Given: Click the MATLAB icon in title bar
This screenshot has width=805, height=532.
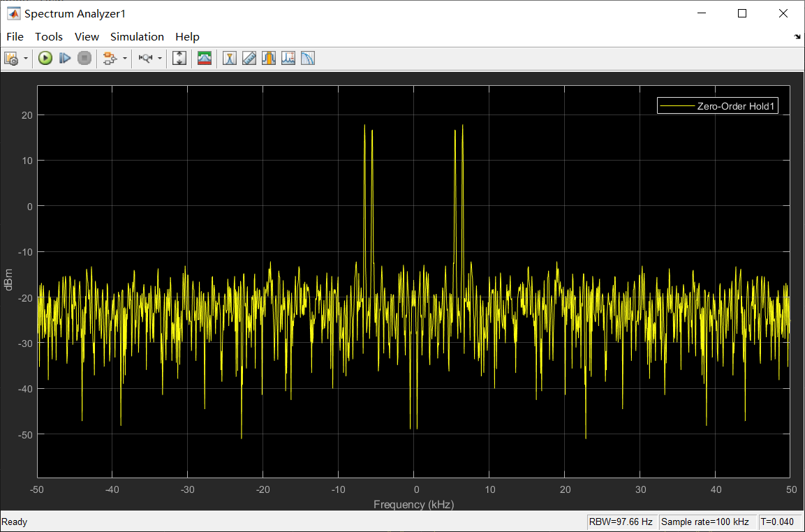Looking at the screenshot, I should tap(13, 14).
